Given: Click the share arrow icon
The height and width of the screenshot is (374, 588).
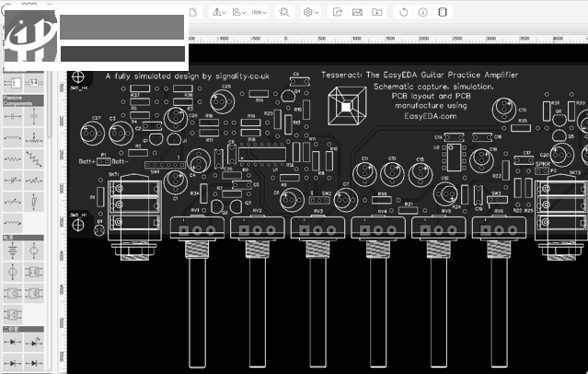Looking at the screenshot, I should point(338,12).
